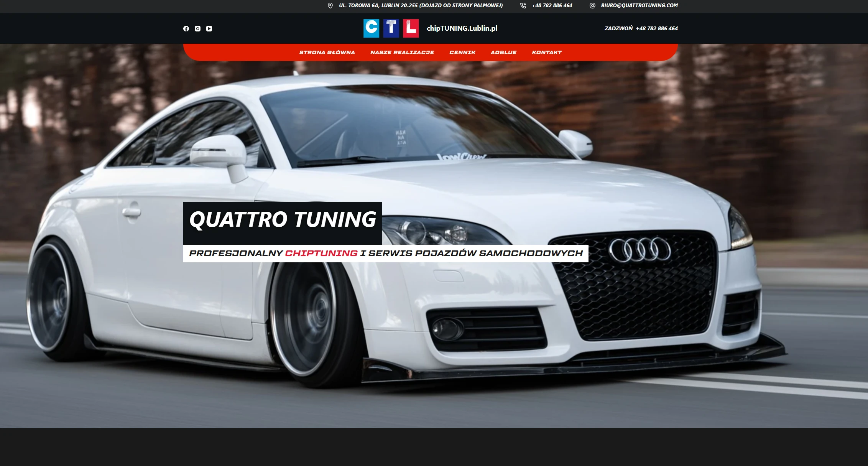Click the email at-sign icon

click(x=592, y=5)
